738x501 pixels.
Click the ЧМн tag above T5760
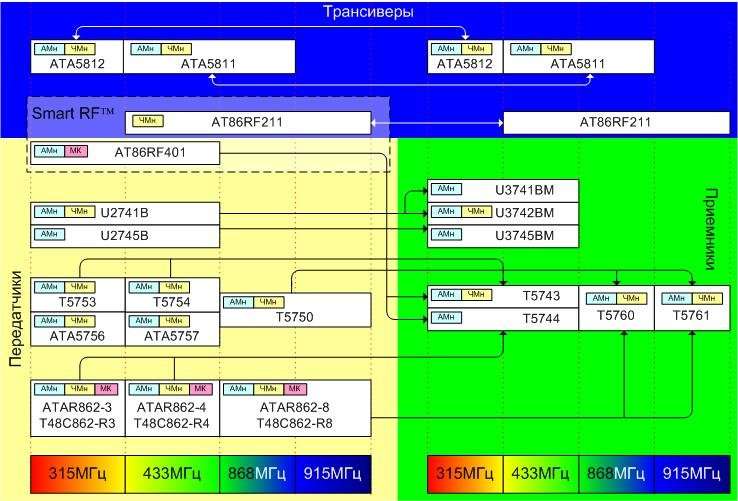pos(631,299)
